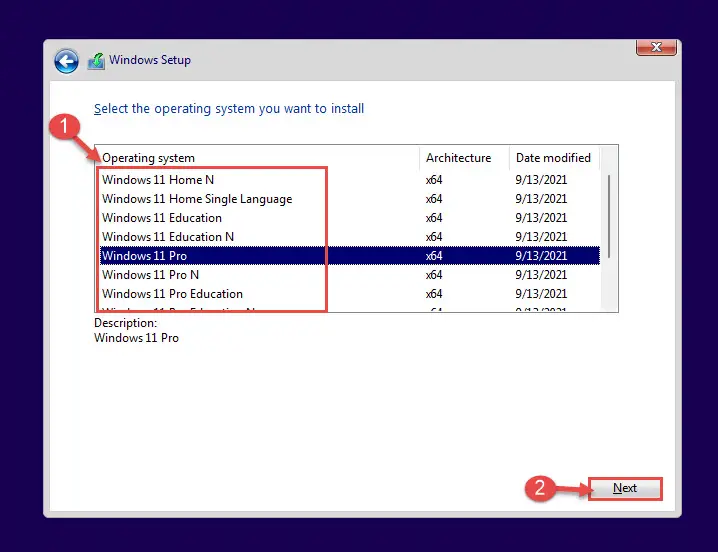Click the date in the Windows 11 Pro N row

click(x=541, y=275)
